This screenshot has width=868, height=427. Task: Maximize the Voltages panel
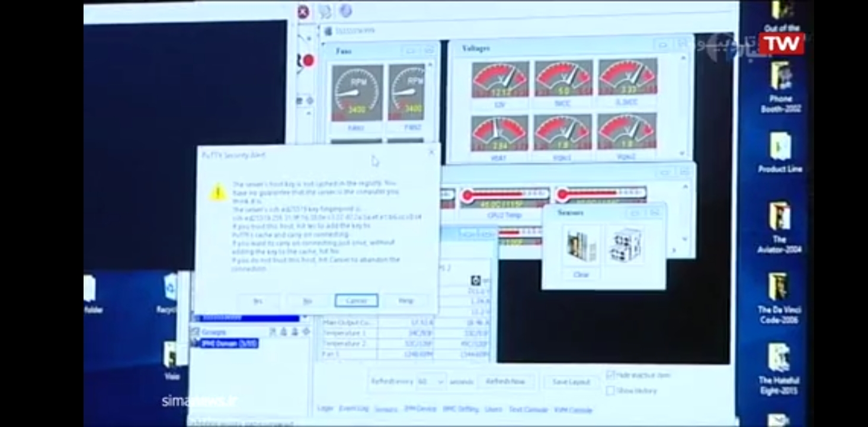682,44
